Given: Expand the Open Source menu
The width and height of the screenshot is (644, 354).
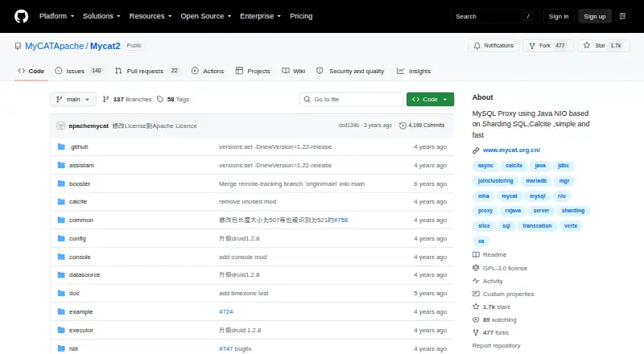Looking at the screenshot, I should click(206, 16).
